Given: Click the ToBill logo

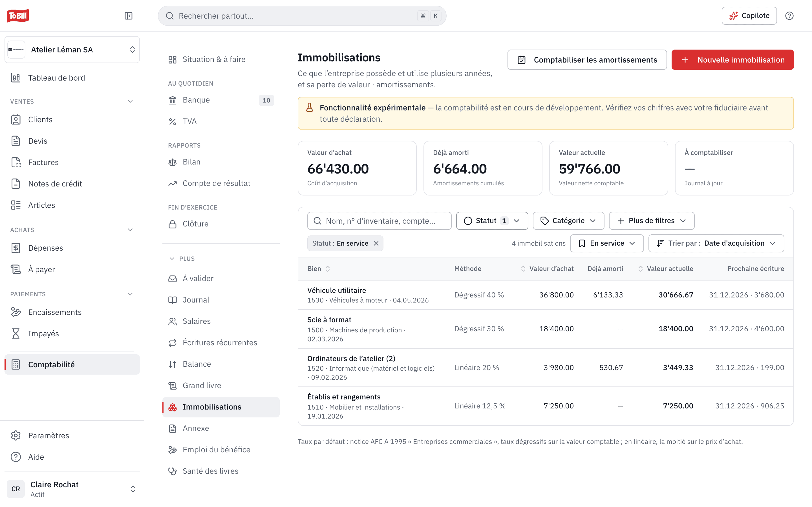Looking at the screenshot, I should click(x=18, y=16).
